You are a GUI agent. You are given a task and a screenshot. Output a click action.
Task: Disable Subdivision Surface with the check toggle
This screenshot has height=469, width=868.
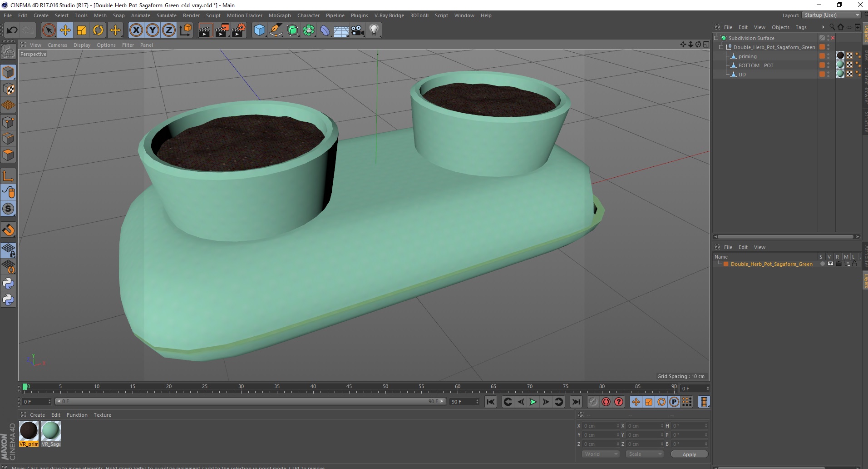coord(833,38)
